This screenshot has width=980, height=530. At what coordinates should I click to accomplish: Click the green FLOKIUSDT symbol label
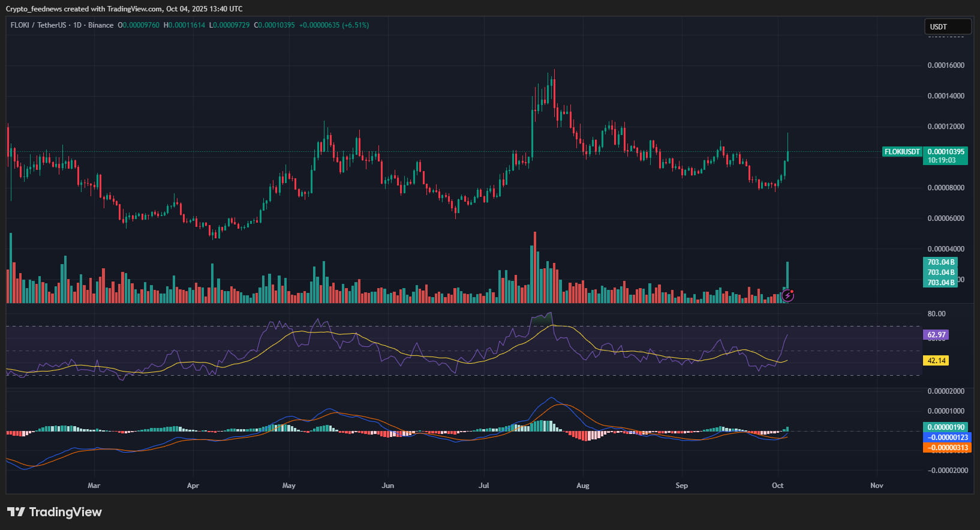tap(902, 152)
